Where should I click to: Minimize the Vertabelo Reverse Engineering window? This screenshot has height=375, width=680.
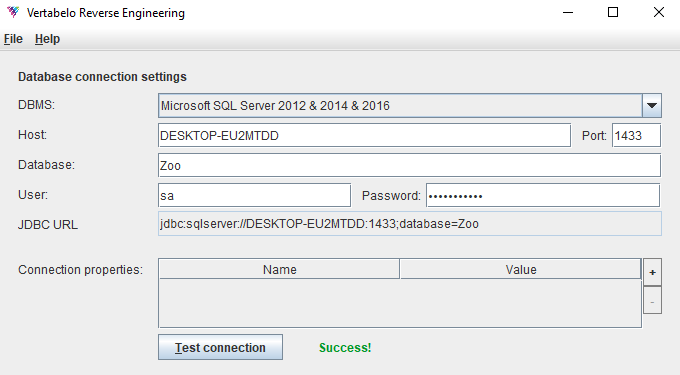568,13
